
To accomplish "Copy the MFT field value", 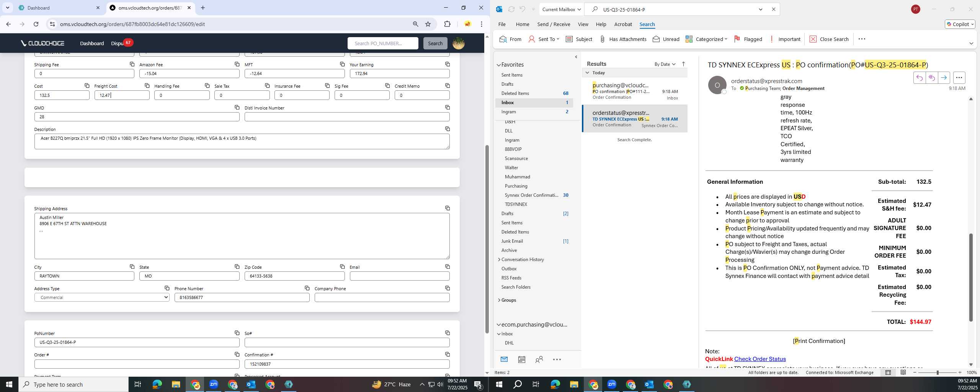I will coord(342,64).
